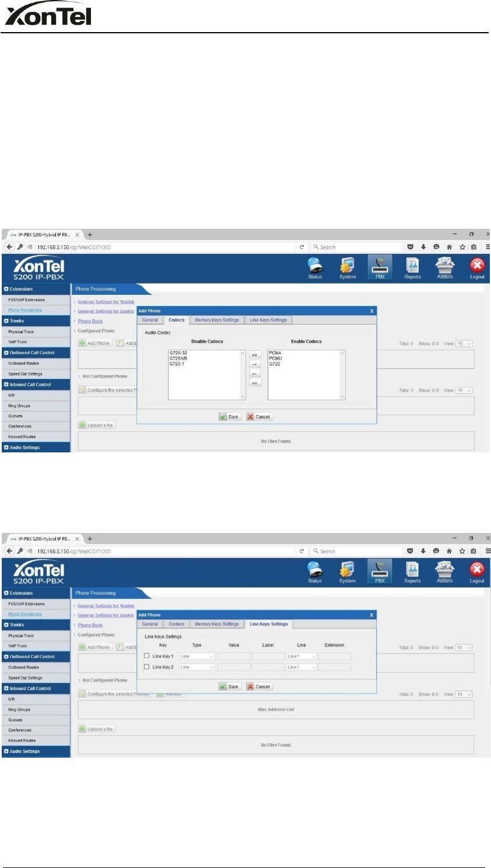Image resolution: width=491 pixels, height=868 pixels.
Task: Click Upload a file button in Codecs screenshot
Action: click(97, 426)
